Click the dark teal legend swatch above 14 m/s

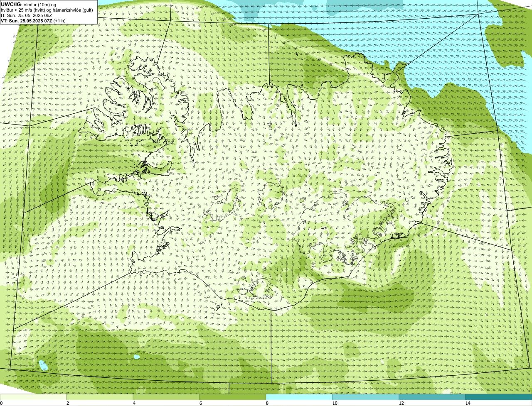[499, 397]
